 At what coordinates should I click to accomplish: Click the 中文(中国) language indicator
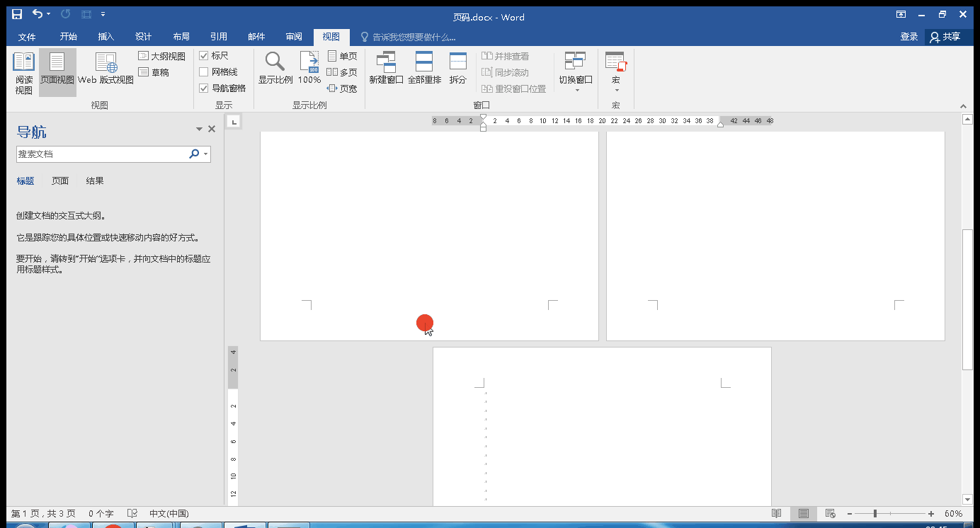pyautogui.click(x=169, y=514)
